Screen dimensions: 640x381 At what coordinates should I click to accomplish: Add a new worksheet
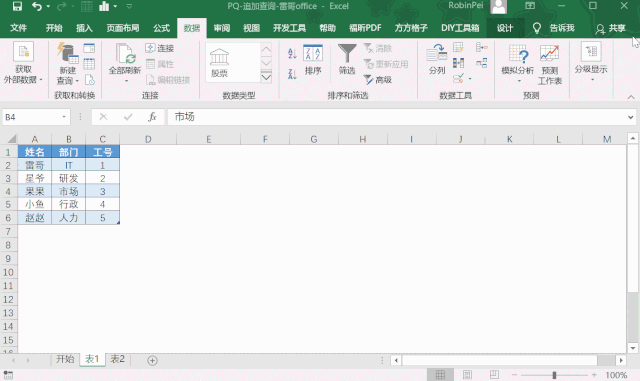[x=152, y=360]
